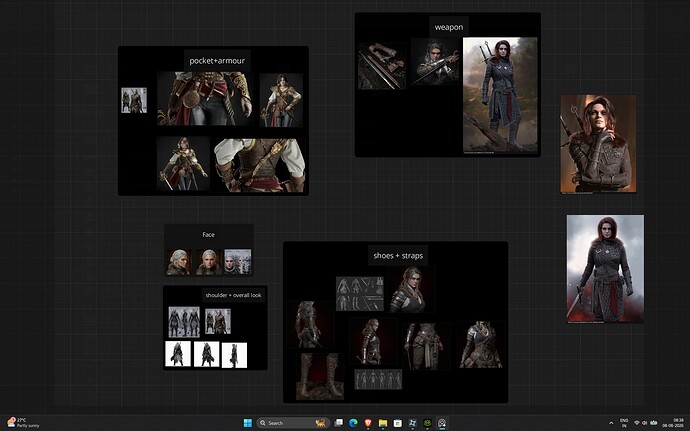This screenshot has width=690, height=431.
Task: Select the middle white-background silhouette image
Action: coord(206,354)
